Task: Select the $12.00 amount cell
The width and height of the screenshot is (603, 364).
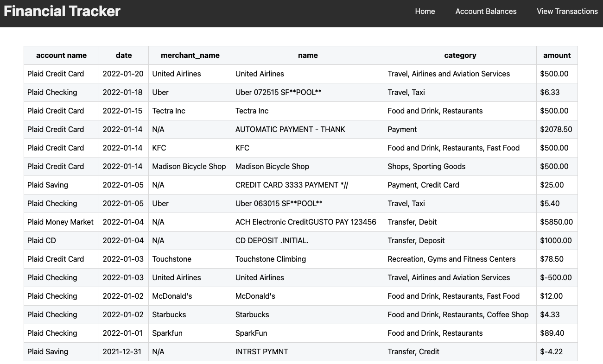Action: (557, 296)
